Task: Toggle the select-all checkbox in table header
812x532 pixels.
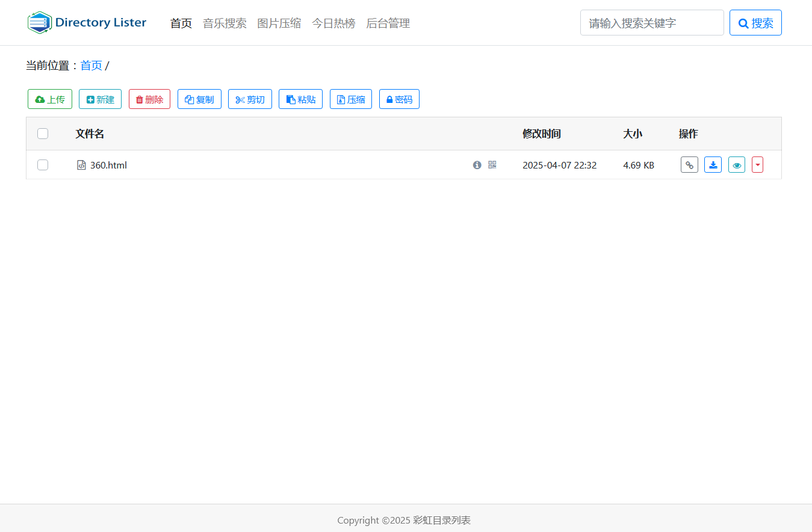Action: pos(43,134)
